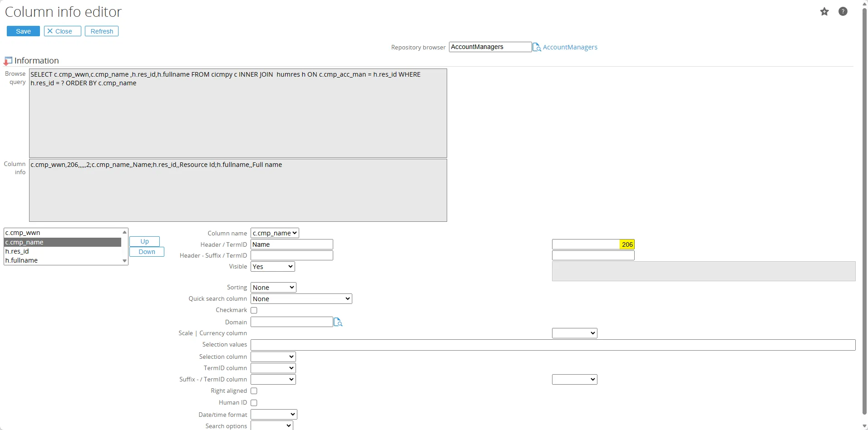Close the column info editor
The height and width of the screenshot is (430, 868).
[63, 31]
